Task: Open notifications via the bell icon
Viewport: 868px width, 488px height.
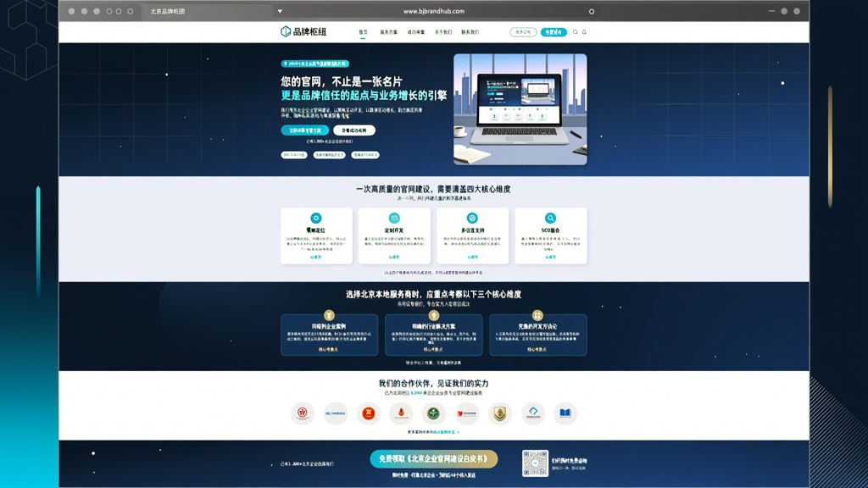Action: coord(584,32)
